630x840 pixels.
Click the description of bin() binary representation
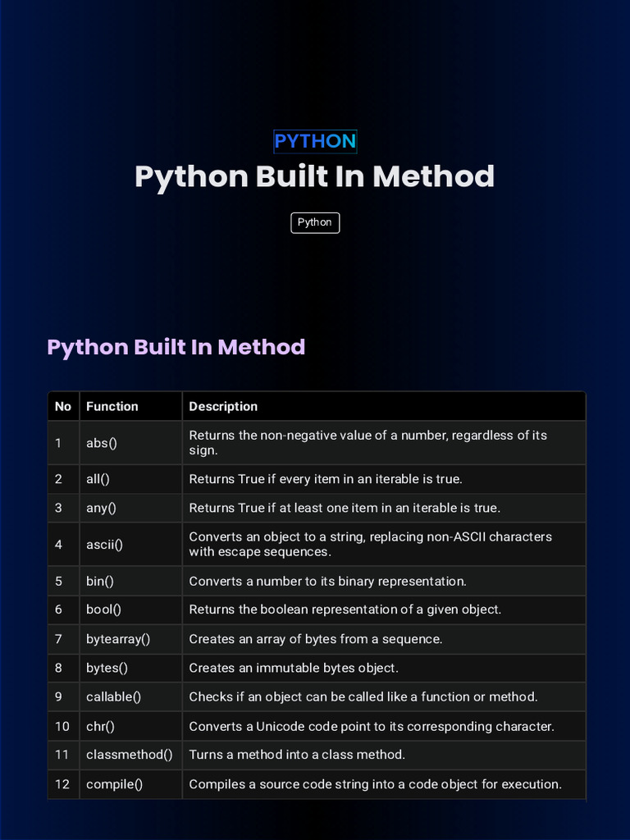(327, 581)
